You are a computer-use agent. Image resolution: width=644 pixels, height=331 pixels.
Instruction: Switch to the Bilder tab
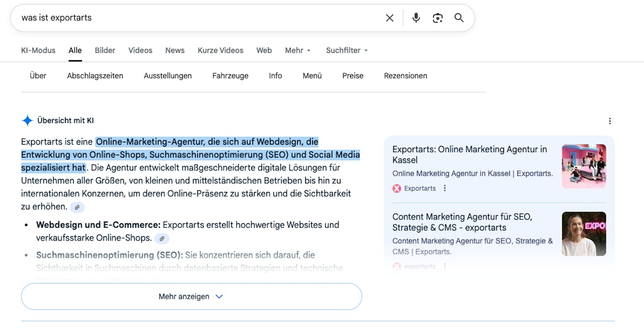click(x=105, y=50)
